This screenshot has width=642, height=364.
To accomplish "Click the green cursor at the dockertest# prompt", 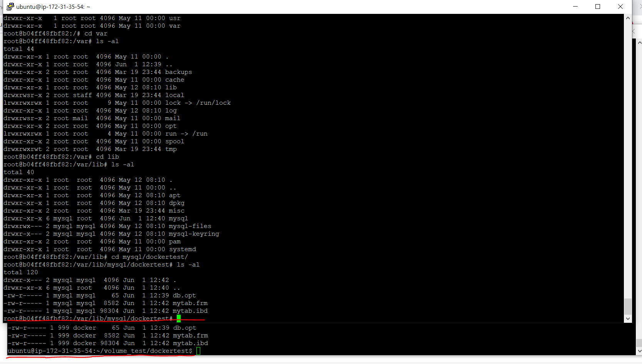I will (x=179, y=318).
